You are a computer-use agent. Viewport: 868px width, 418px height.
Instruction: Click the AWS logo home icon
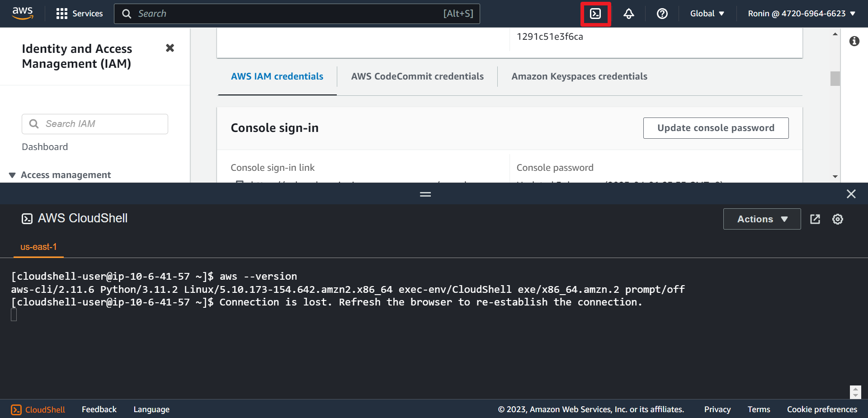pyautogui.click(x=23, y=14)
